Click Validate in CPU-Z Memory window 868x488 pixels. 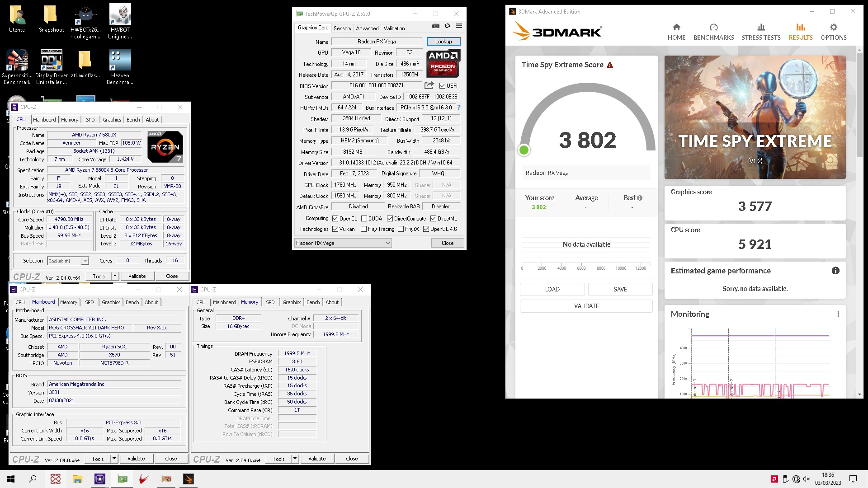[317, 459]
